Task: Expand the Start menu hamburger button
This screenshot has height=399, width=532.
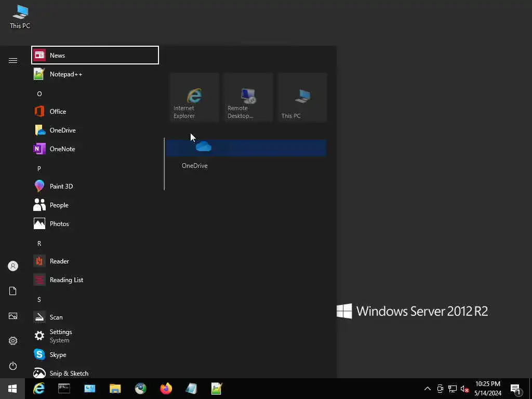Action: tap(13, 60)
